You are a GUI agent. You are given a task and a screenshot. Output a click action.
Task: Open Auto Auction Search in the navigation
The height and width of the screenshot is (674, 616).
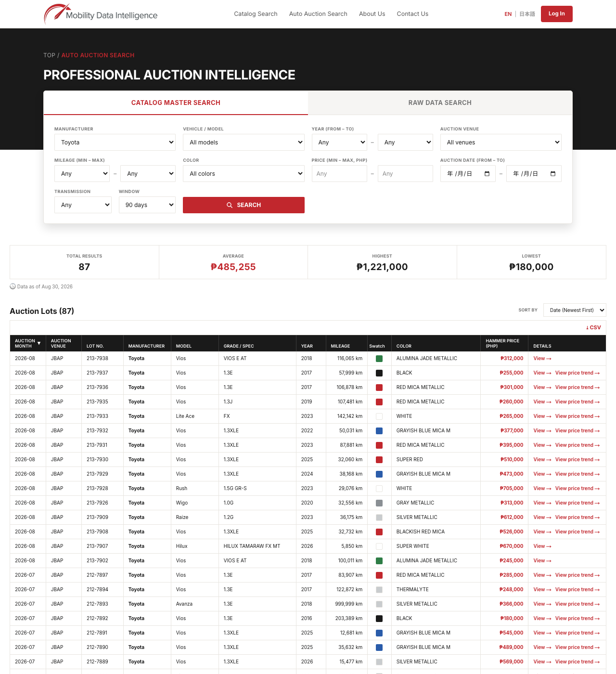click(318, 14)
